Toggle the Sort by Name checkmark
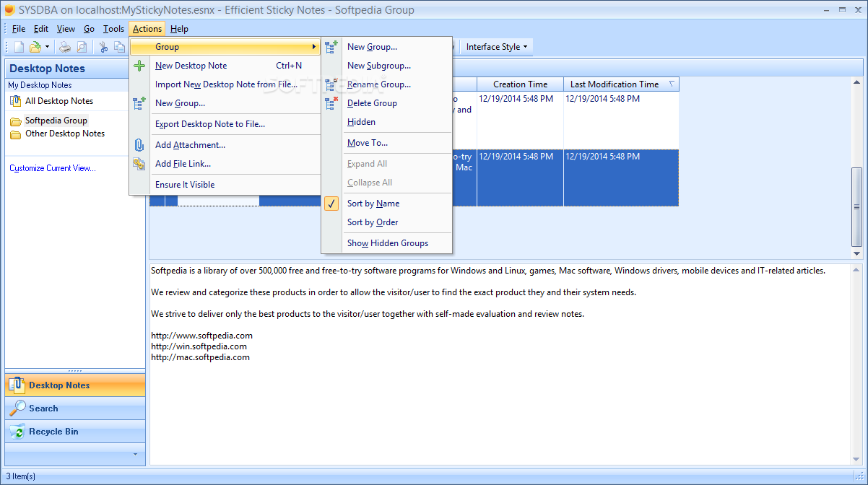This screenshot has height=485, width=868. 332,204
